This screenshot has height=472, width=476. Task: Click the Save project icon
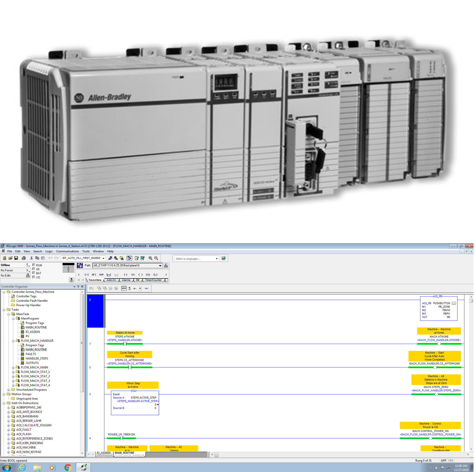coord(16,258)
